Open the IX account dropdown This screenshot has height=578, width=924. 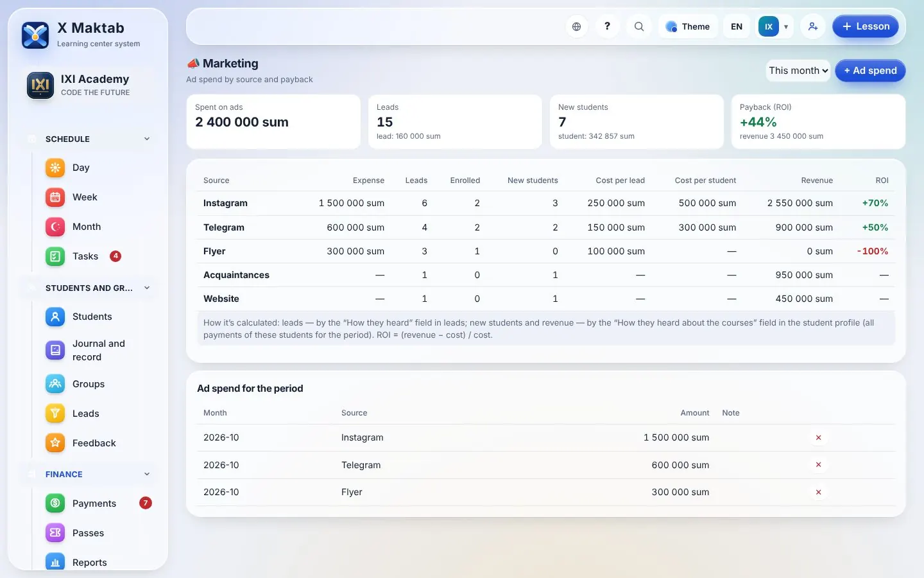pyautogui.click(x=775, y=26)
